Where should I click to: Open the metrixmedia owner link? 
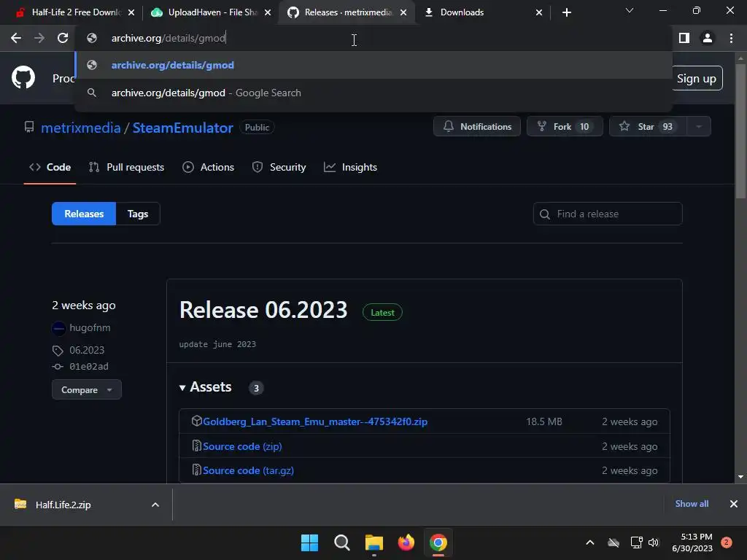point(80,128)
